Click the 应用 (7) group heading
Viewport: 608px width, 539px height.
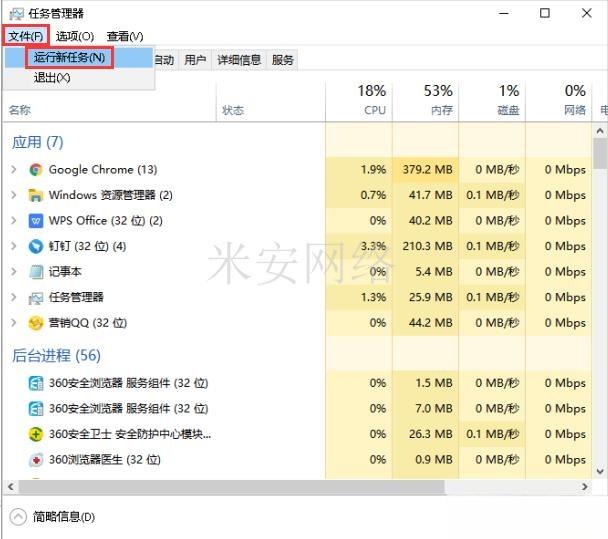38,142
